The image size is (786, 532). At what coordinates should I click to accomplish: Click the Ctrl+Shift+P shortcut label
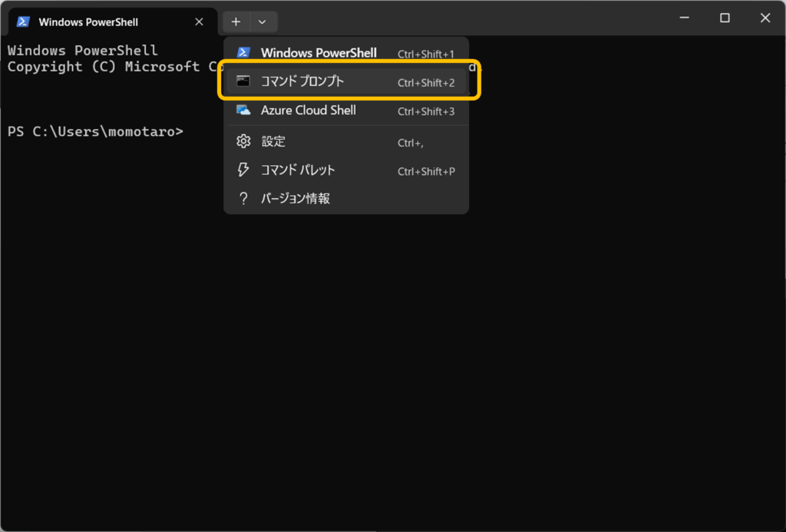[x=426, y=171]
